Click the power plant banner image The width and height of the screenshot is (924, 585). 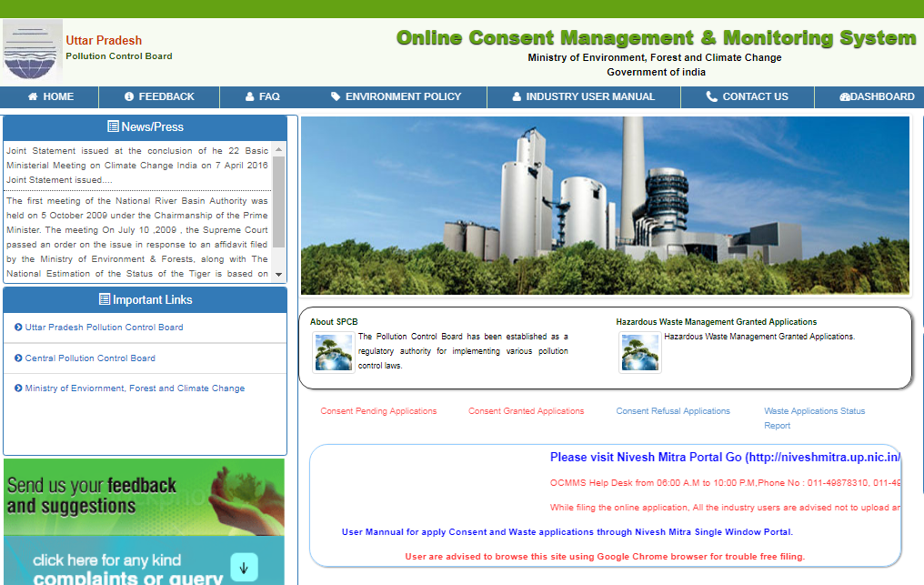coord(605,206)
